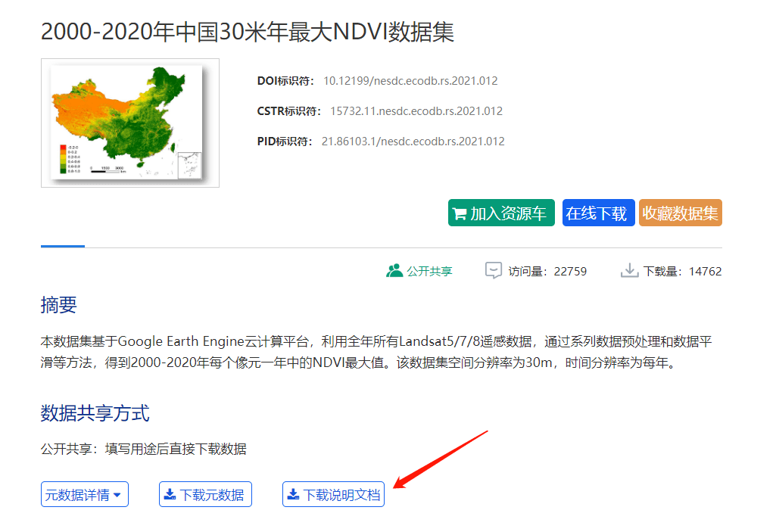Open the 元数据详情 dropdown
The height and width of the screenshot is (532, 776).
[x=84, y=493]
